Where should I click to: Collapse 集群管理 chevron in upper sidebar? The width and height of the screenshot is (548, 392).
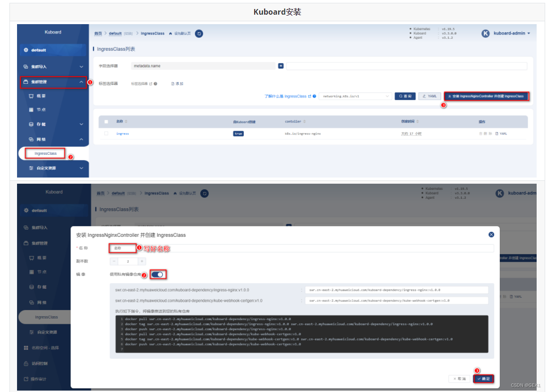[x=81, y=82]
